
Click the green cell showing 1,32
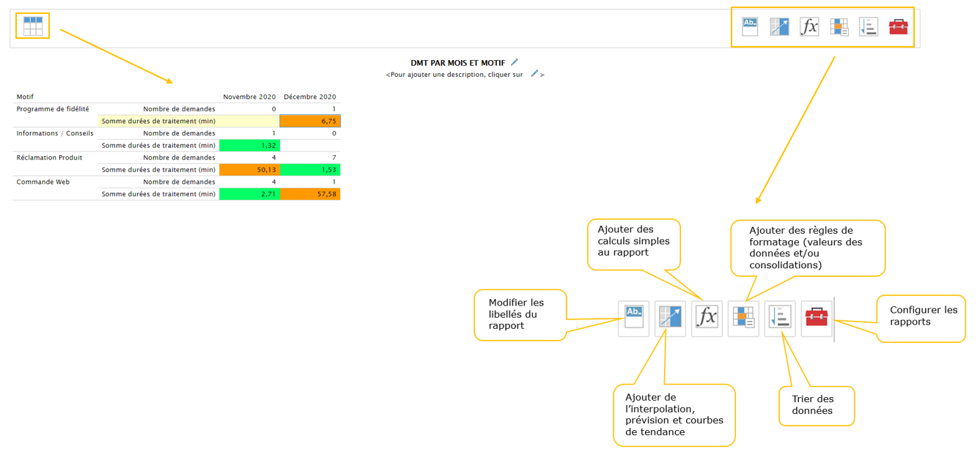249,146
